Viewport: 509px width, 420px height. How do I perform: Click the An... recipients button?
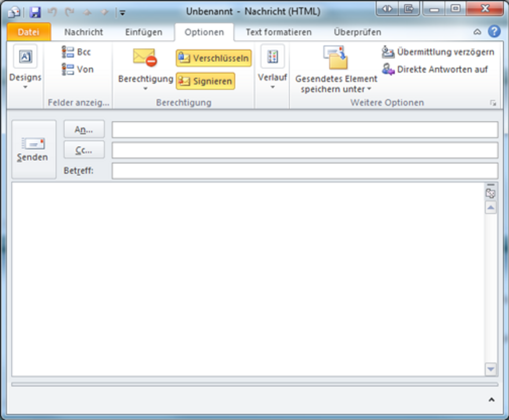pos(84,130)
